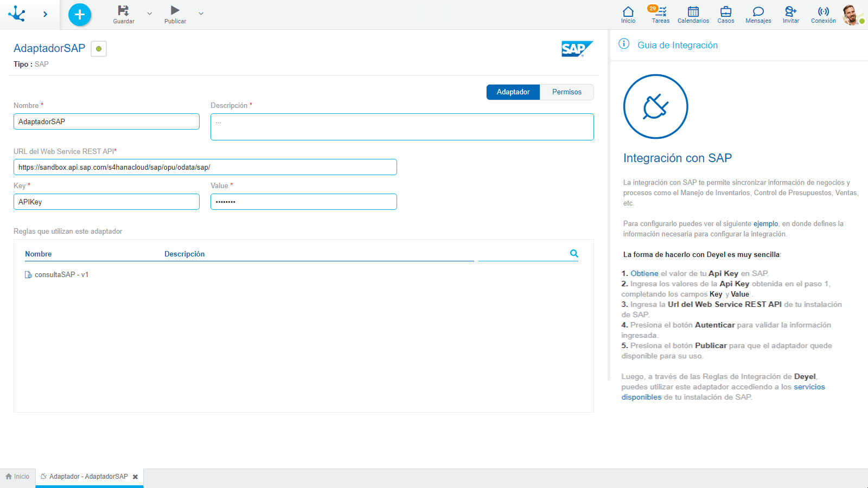This screenshot has height=488, width=868.
Task: Click the Guia de Integración title
Action: [x=678, y=45]
